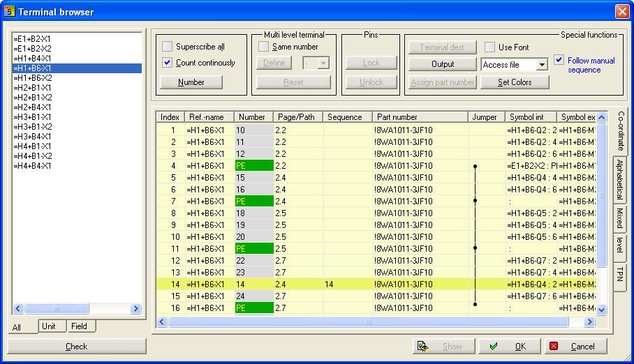Click the Sequence column header
Viewport: 634px width, 364px height.
tap(348, 117)
